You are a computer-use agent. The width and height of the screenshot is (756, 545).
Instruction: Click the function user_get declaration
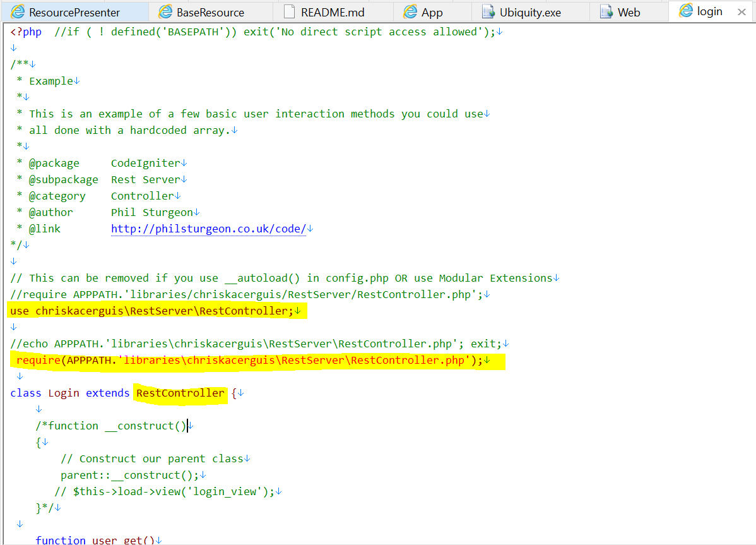95,540
